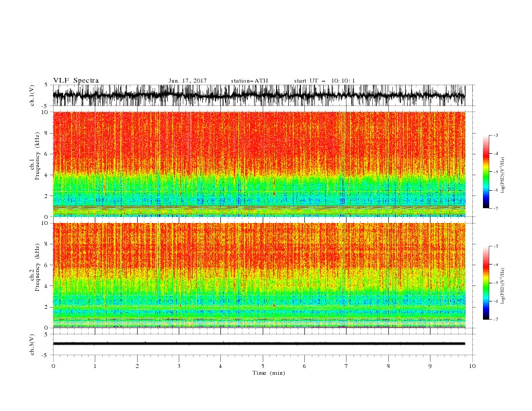
Task: Click the "0" tick on the time axis
Action: [x=53, y=366]
